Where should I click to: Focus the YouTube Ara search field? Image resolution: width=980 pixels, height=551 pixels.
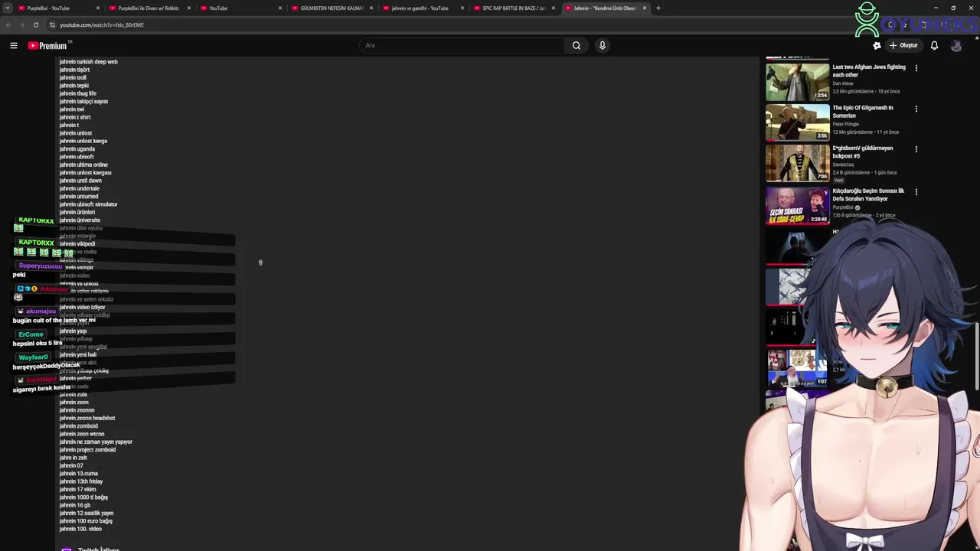point(462,45)
